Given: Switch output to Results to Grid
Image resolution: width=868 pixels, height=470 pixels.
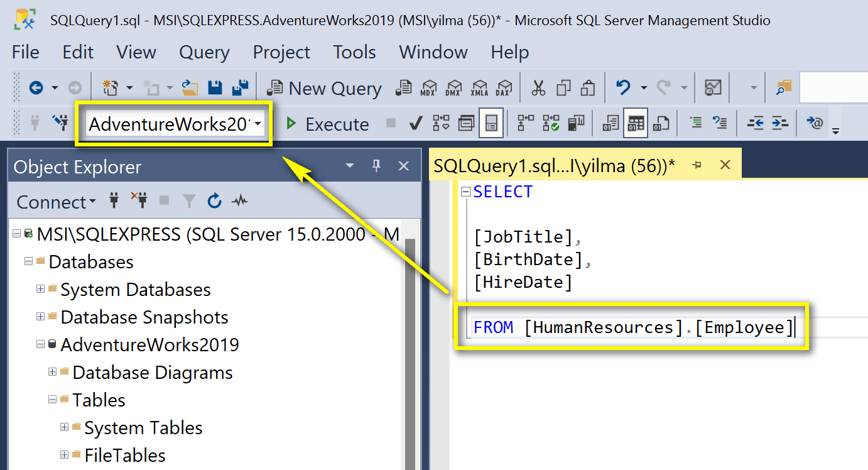Looking at the screenshot, I should (x=636, y=123).
